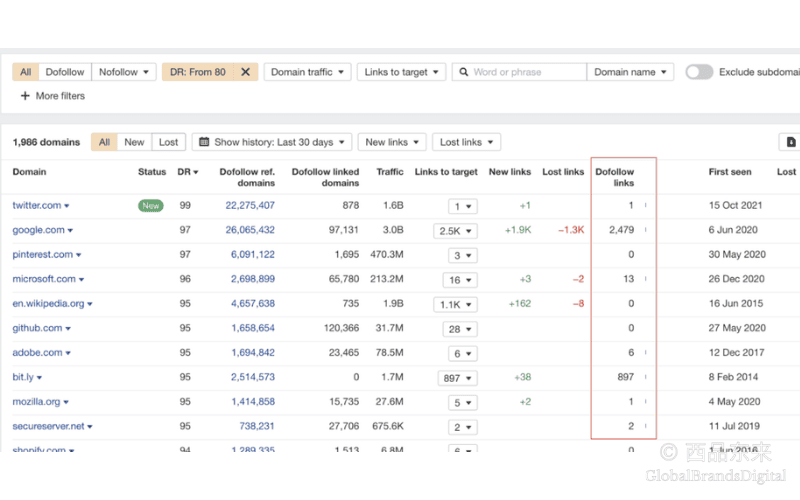Image resolution: width=800 pixels, height=500 pixels.
Task: Sort by the DR column header
Action: (x=187, y=172)
